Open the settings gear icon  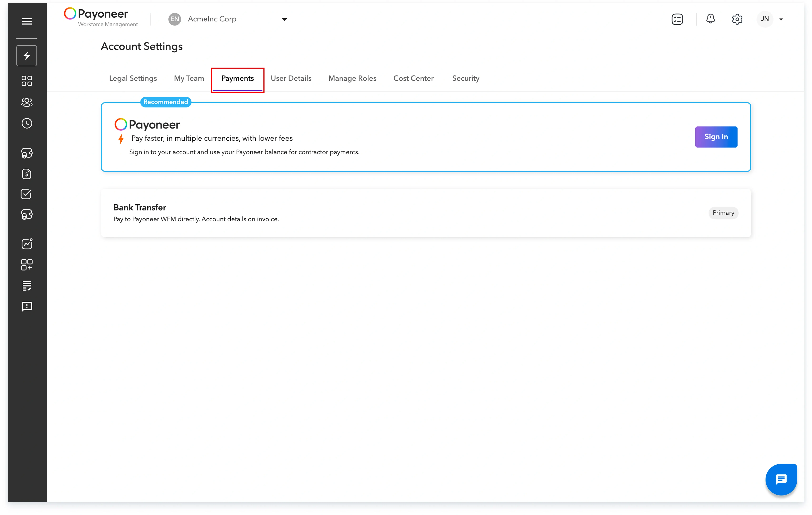(x=737, y=19)
